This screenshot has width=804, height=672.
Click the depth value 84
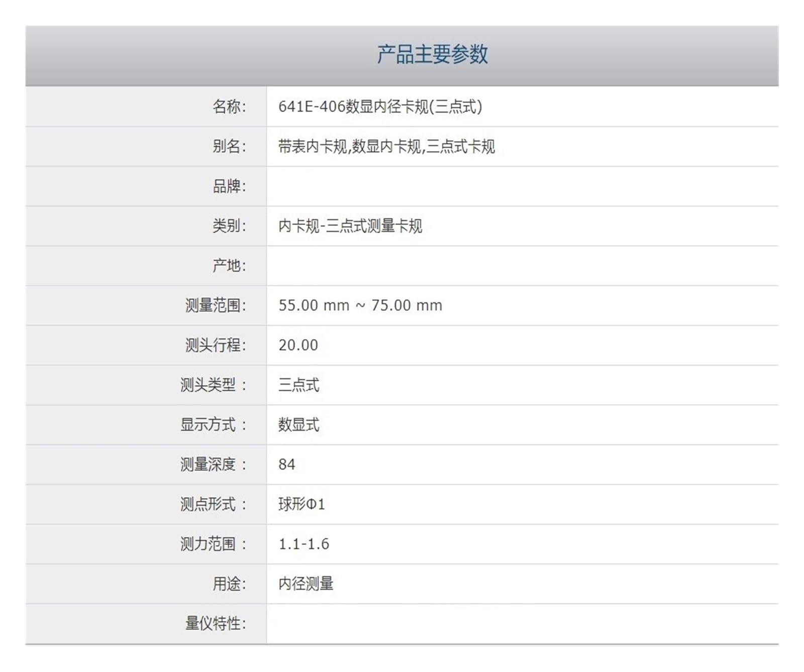(x=287, y=464)
